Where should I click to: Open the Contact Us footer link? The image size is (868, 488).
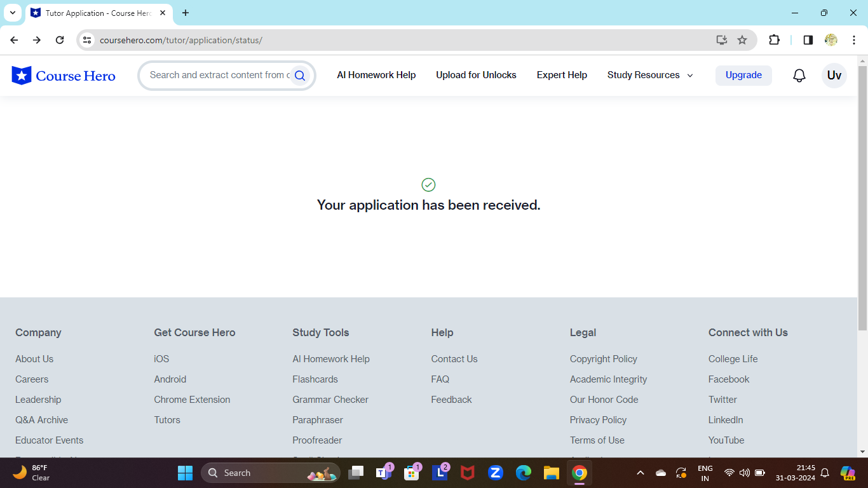click(x=454, y=359)
